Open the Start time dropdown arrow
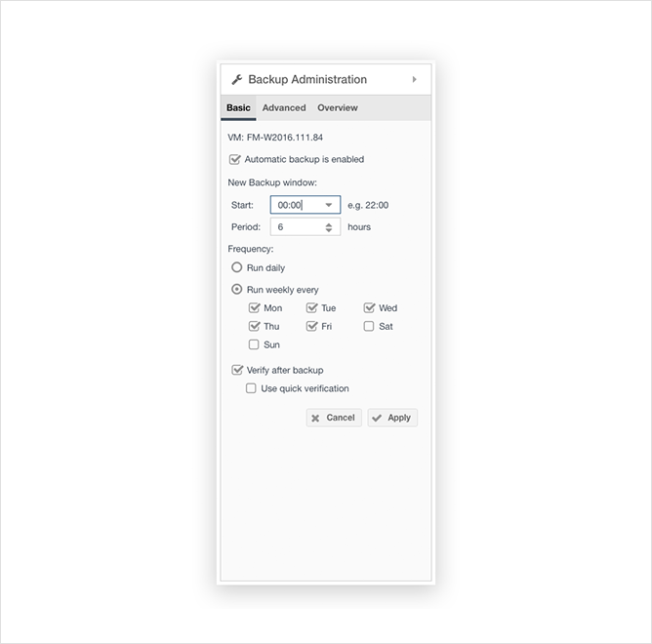Viewport: 652px width, 644px height. tap(329, 205)
